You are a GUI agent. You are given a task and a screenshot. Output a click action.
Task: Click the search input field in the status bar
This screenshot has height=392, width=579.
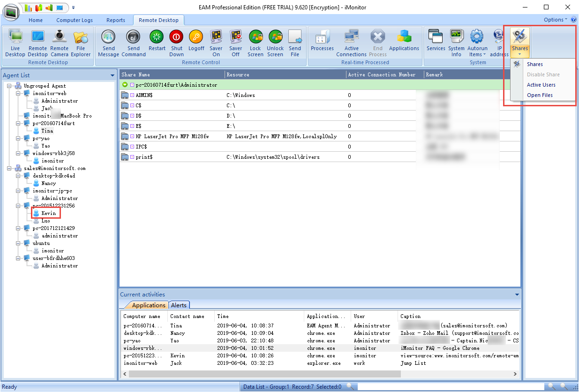pos(451,387)
